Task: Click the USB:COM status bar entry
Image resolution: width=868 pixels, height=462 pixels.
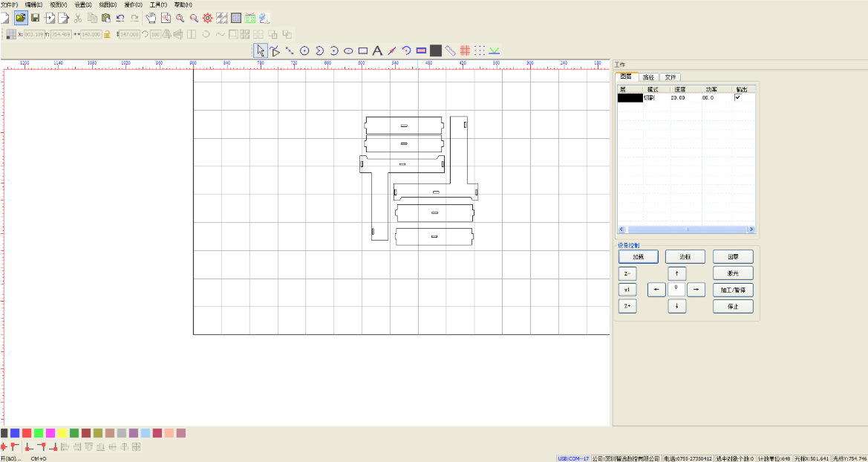Action: click(x=573, y=458)
